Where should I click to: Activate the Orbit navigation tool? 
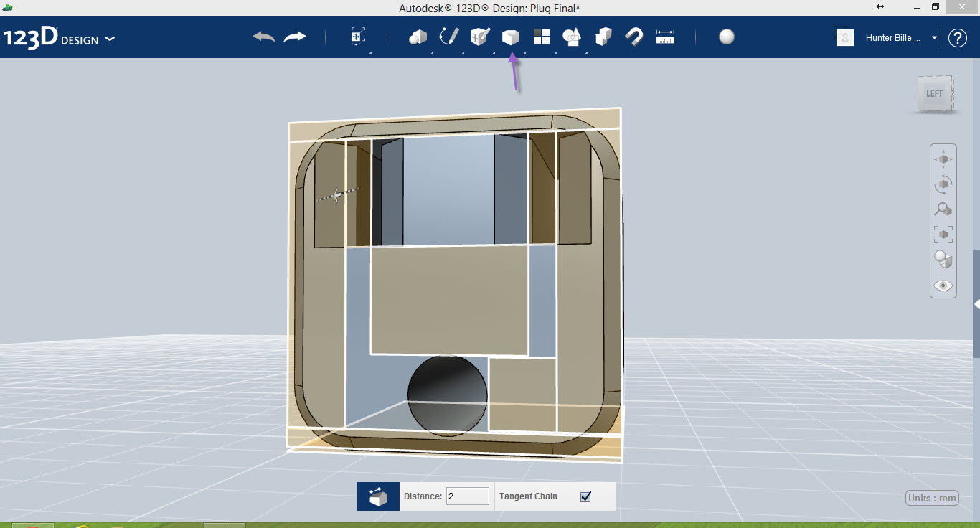coord(943,184)
